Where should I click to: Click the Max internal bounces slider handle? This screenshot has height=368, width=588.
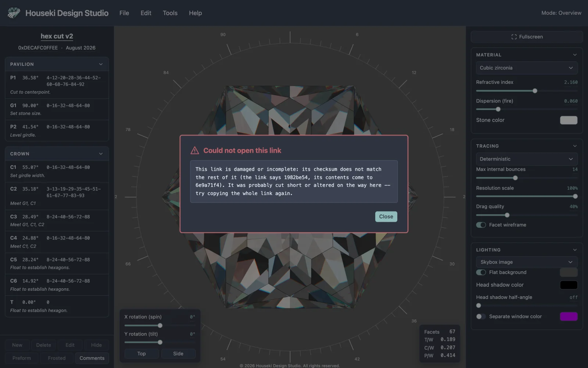515,178
